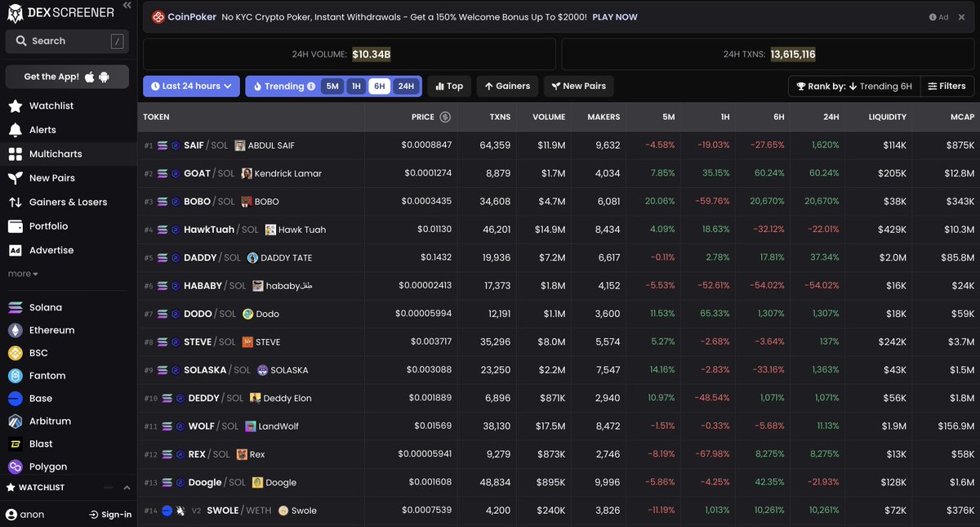This screenshot has width=980, height=527.
Task: Click the Trending info icon
Action: 311,87
